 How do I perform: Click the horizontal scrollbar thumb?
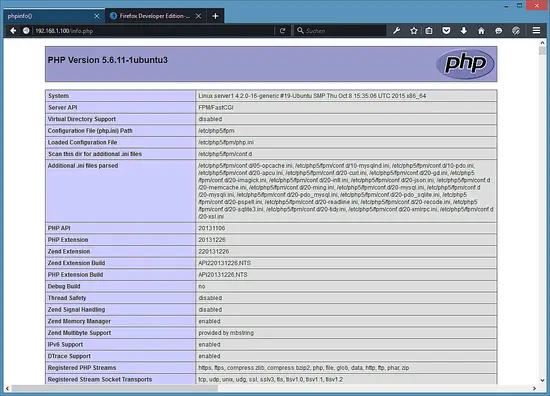[115, 388]
